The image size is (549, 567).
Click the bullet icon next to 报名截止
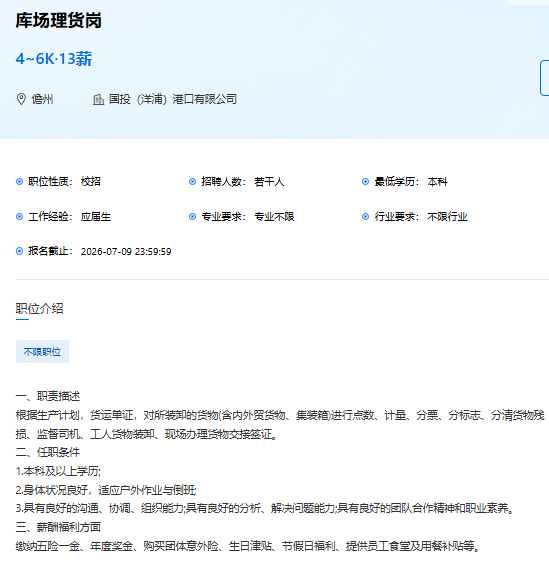coord(20,251)
